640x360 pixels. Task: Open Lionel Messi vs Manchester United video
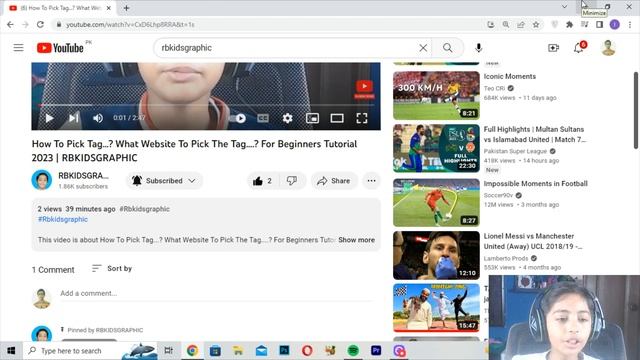pyautogui.click(x=436, y=256)
